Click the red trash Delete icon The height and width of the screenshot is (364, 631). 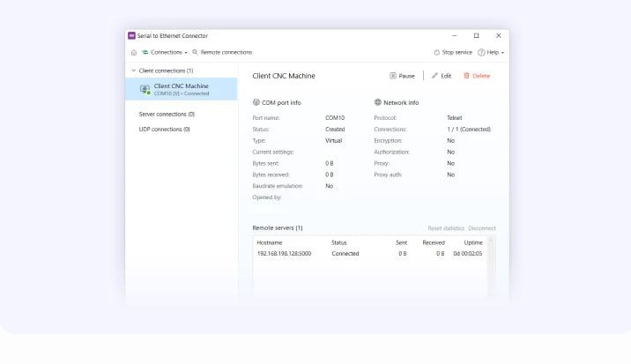(x=466, y=76)
